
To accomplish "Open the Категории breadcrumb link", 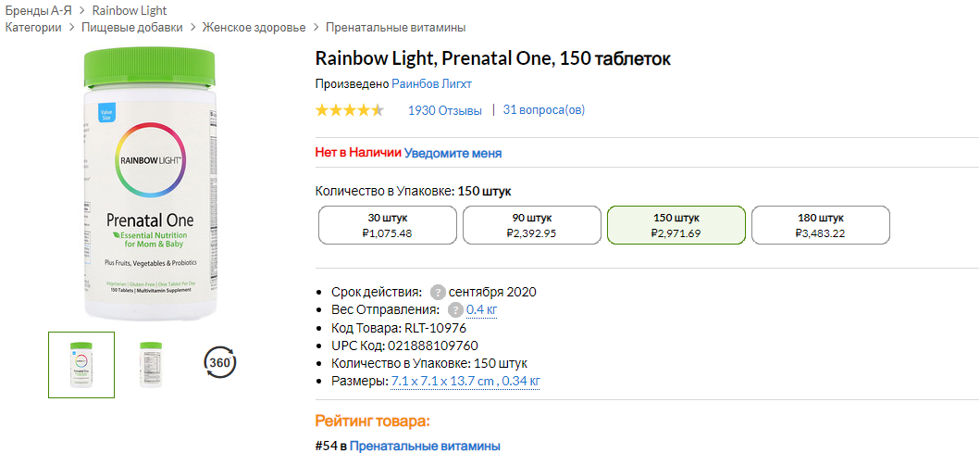I will click(x=33, y=27).
